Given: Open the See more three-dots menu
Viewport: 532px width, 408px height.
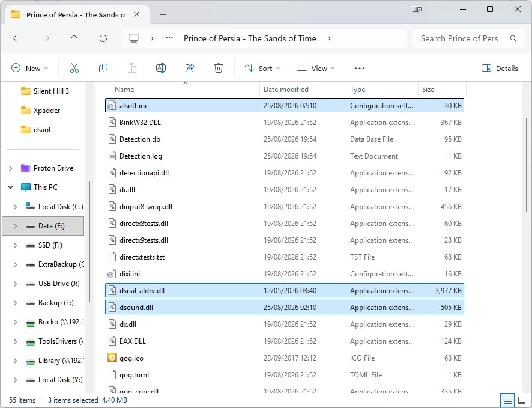Looking at the screenshot, I should click(x=359, y=69).
